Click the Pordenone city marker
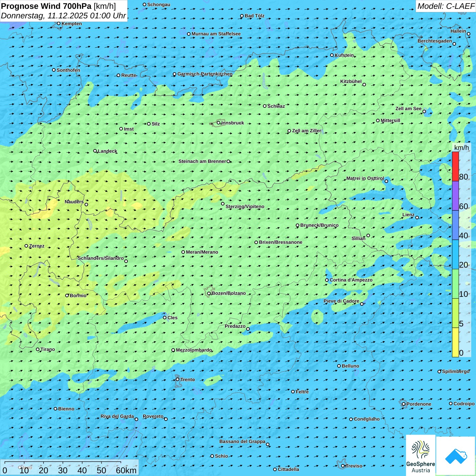 (404, 404)
